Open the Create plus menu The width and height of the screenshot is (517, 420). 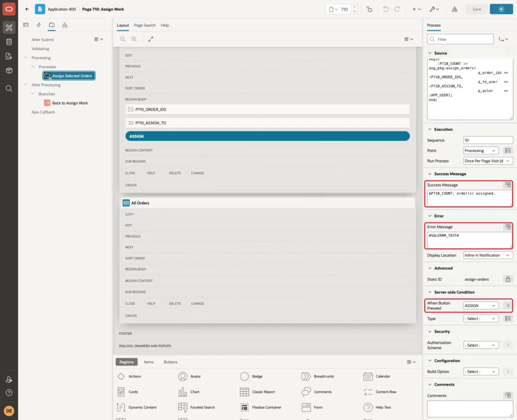pos(417,9)
